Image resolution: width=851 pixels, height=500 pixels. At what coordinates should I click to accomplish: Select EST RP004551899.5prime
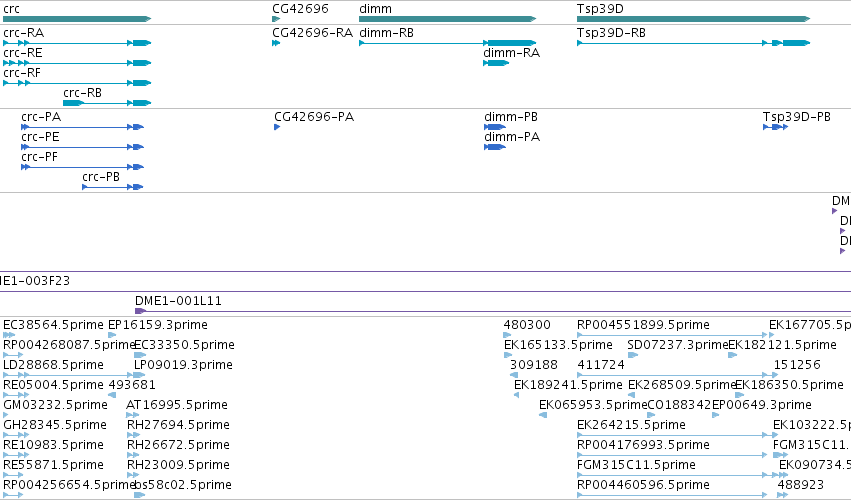coord(643,325)
